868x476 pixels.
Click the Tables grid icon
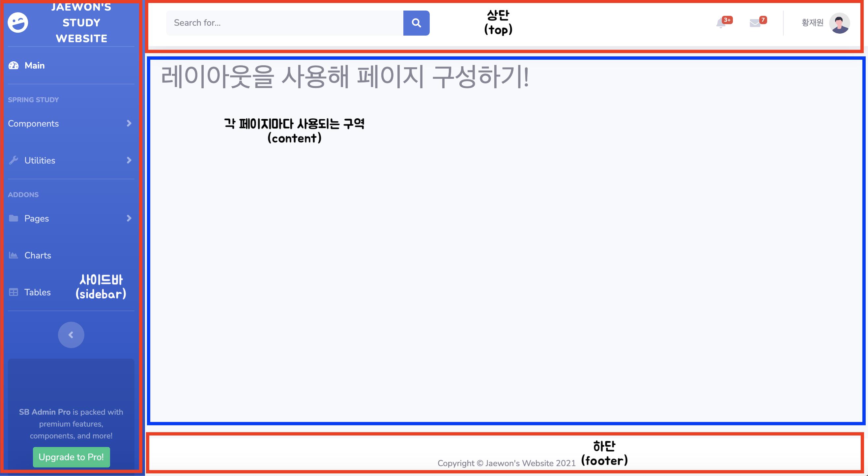pos(14,292)
